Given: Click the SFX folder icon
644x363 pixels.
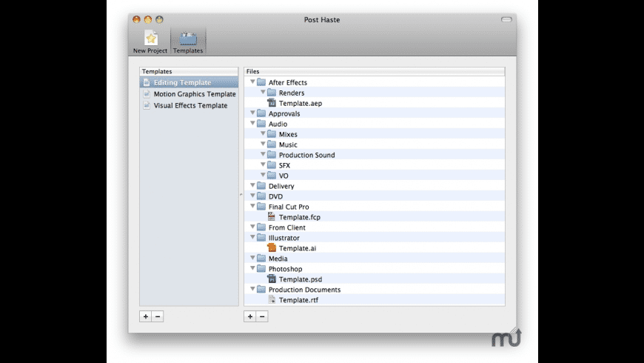Looking at the screenshot, I should point(272,165).
